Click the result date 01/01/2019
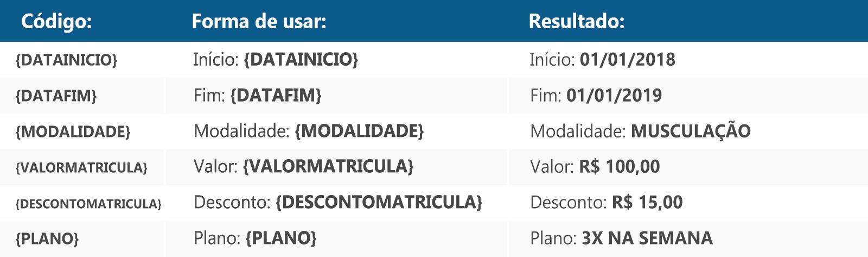This screenshot has width=868, height=257. (x=614, y=96)
